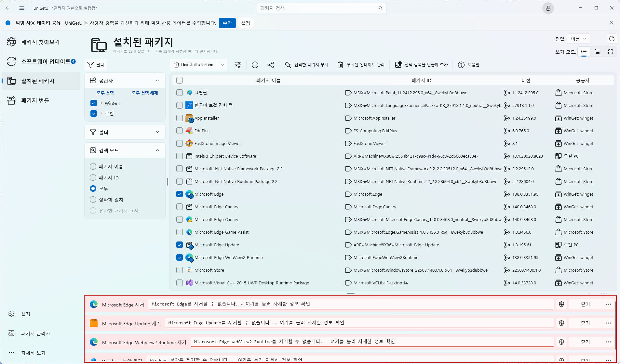
Task: Click the 수락 accept button
Action: 227,23
